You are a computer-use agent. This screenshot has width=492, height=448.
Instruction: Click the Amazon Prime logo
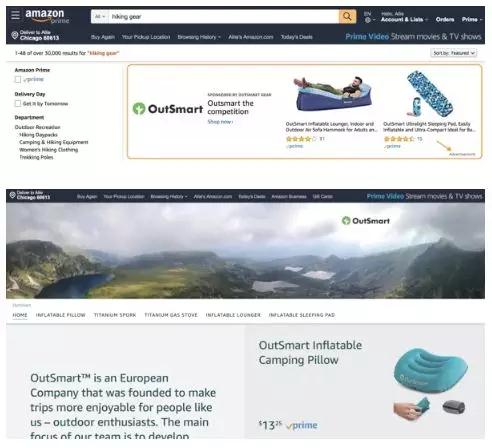47,16
